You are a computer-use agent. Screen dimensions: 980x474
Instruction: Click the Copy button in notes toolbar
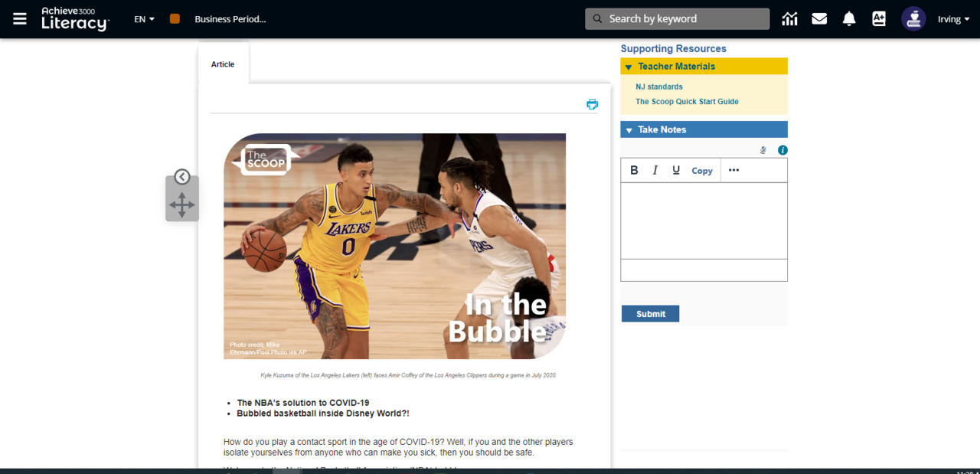point(702,171)
